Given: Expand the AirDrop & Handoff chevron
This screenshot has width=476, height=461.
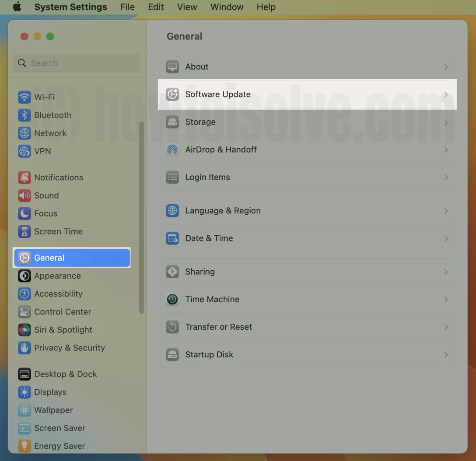Looking at the screenshot, I should coord(446,150).
